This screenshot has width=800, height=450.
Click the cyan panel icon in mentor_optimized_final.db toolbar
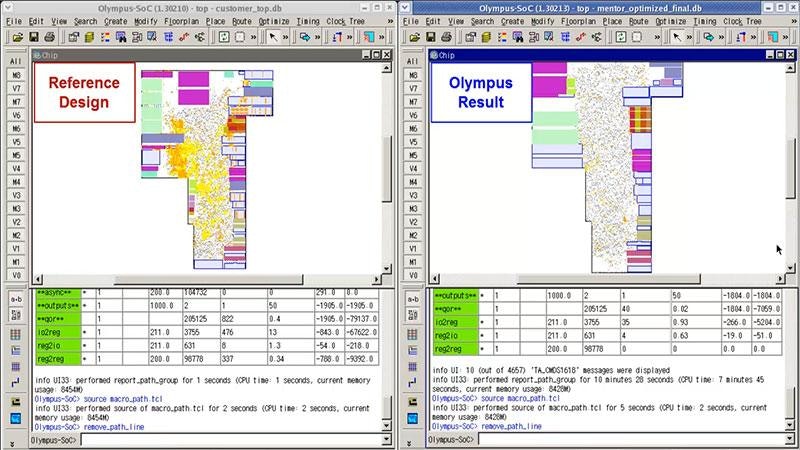[x=773, y=37]
